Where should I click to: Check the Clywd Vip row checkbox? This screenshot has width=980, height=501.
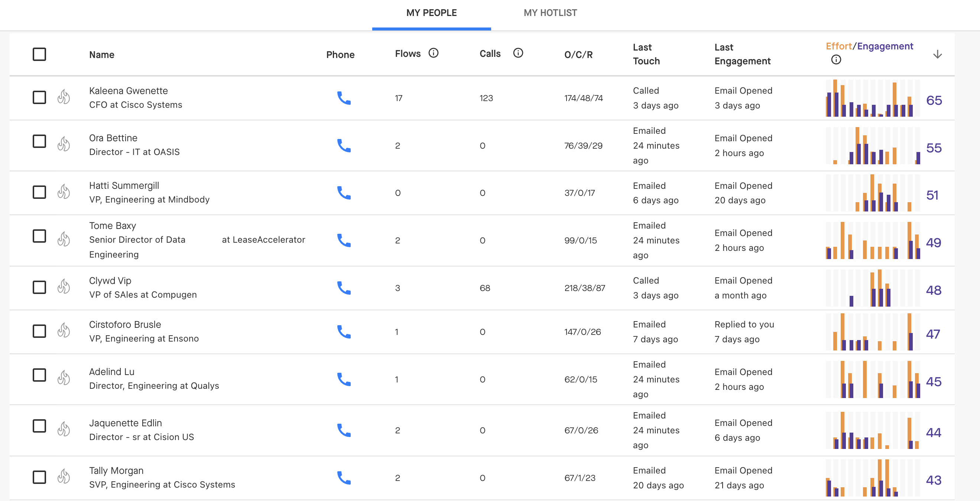click(x=39, y=287)
